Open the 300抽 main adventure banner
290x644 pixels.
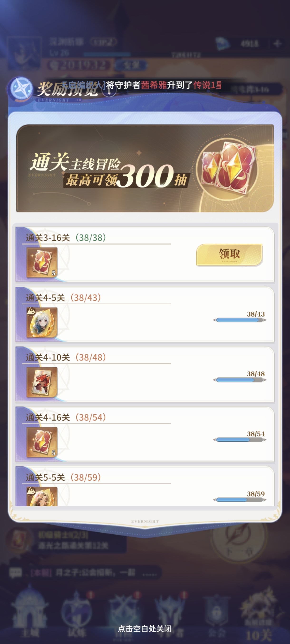145,168
